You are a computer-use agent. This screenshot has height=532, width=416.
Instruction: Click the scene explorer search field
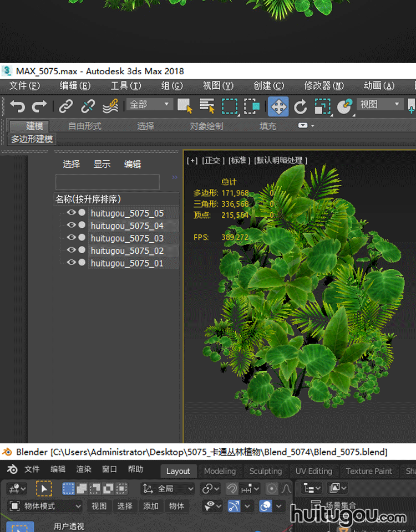pos(107,182)
